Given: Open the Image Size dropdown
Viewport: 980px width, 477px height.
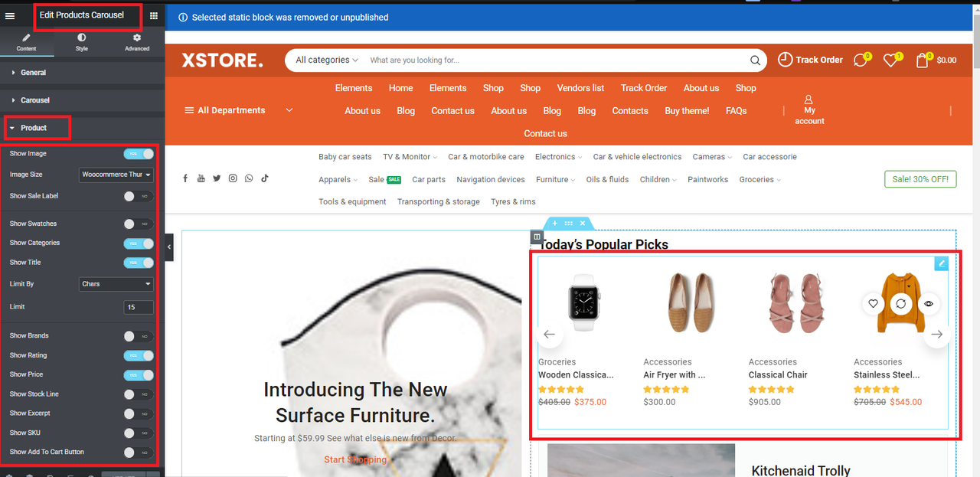Looking at the screenshot, I should [x=116, y=175].
